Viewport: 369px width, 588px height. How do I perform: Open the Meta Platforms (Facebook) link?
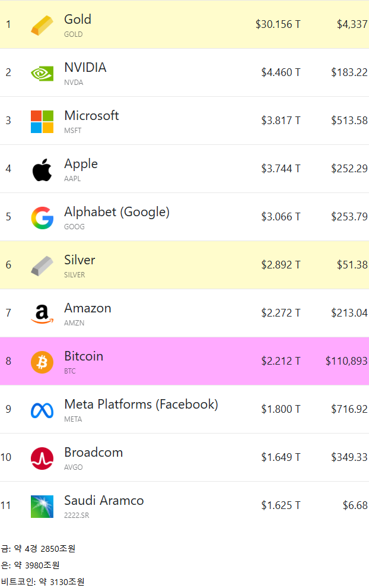coord(141,404)
